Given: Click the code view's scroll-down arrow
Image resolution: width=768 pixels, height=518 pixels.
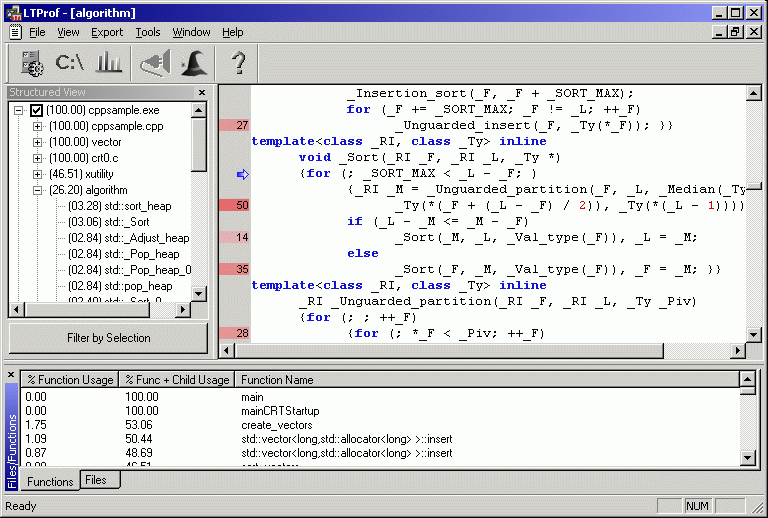Looking at the screenshot, I should (753, 335).
